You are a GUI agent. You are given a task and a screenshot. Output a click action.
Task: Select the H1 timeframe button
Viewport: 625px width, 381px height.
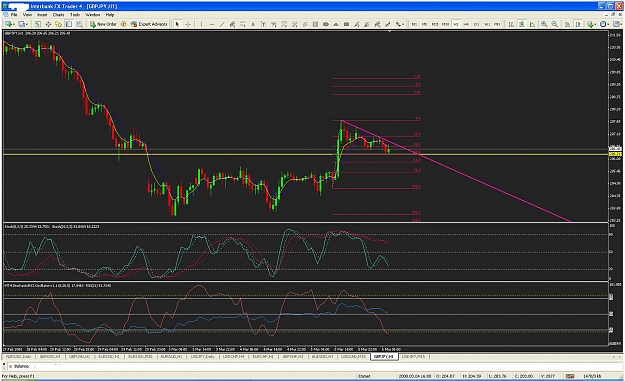click(456, 24)
